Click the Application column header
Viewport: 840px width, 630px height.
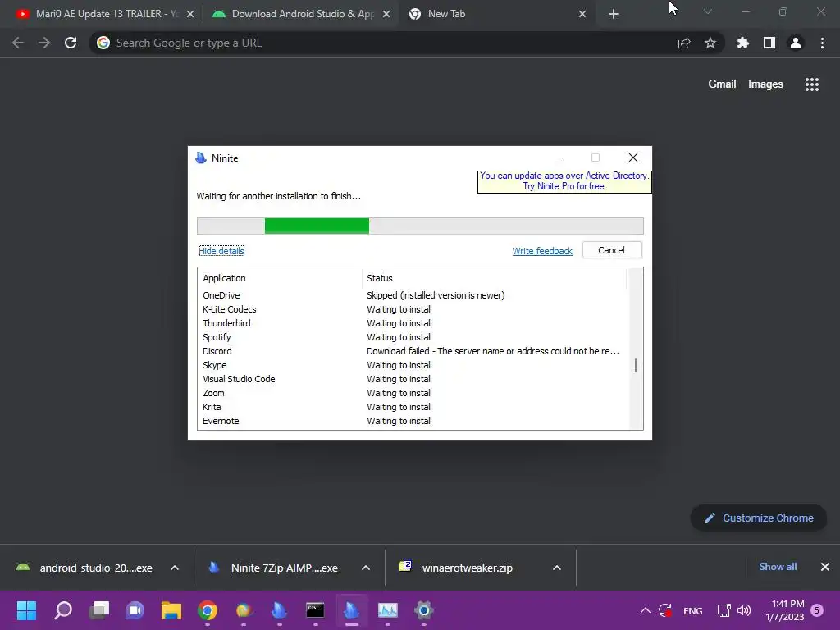tap(280, 278)
